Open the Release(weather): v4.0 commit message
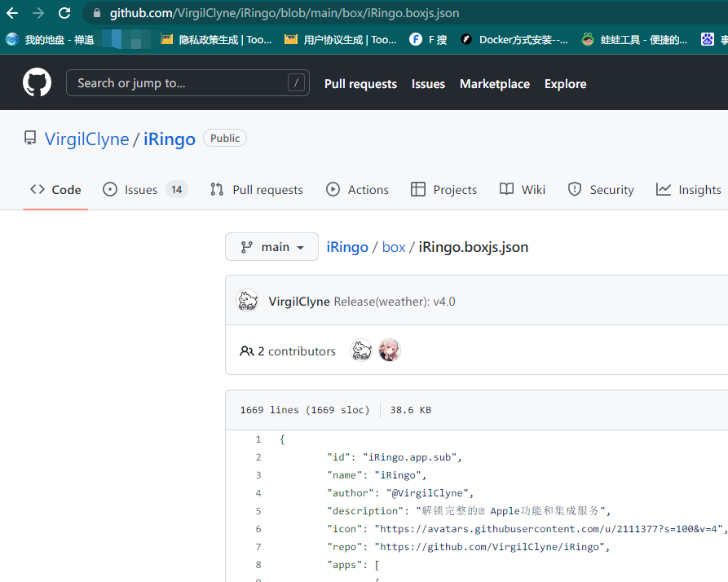 click(395, 302)
